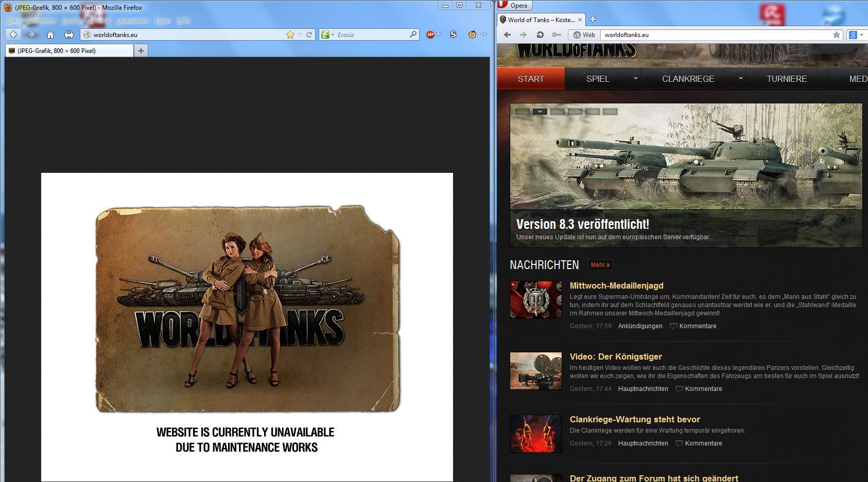Open the Bearbeiten menu
This screenshot has width=868, height=482.
[x=41, y=21]
